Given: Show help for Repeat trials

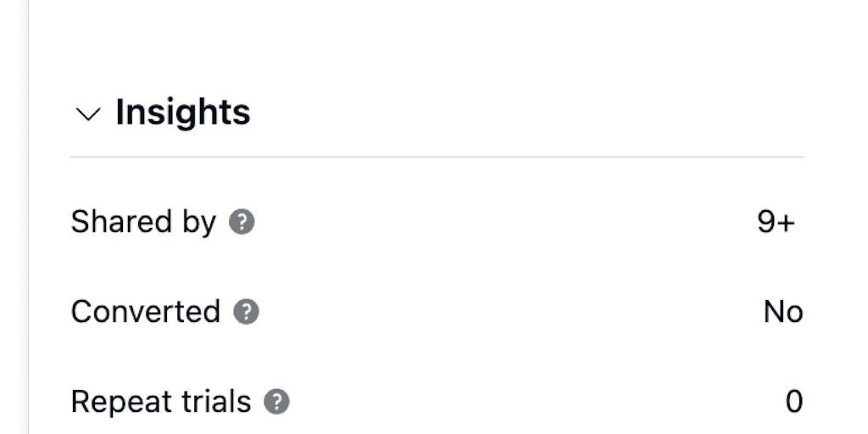Looking at the screenshot, I should click(276, 402).
